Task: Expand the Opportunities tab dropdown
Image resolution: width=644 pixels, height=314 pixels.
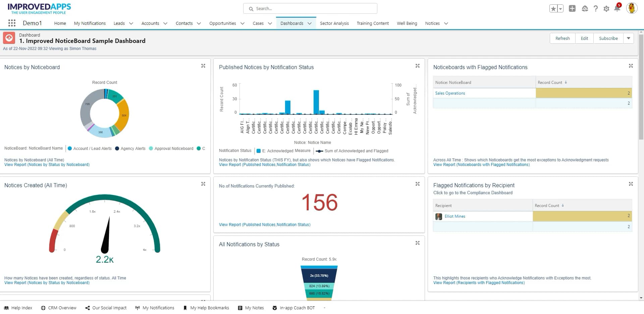Action: (x=243, y=23)
